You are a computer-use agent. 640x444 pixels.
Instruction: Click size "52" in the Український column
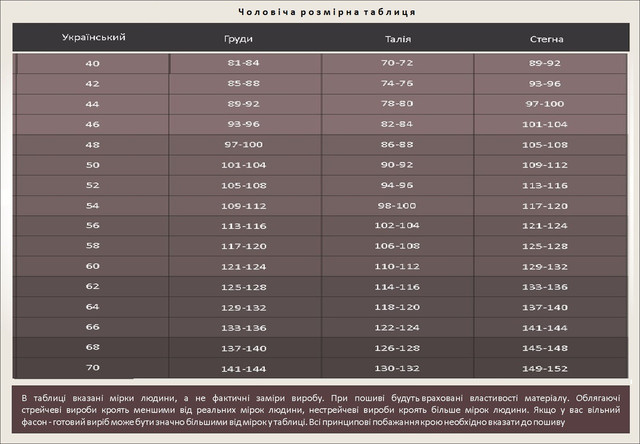click(x=93, y=185)
